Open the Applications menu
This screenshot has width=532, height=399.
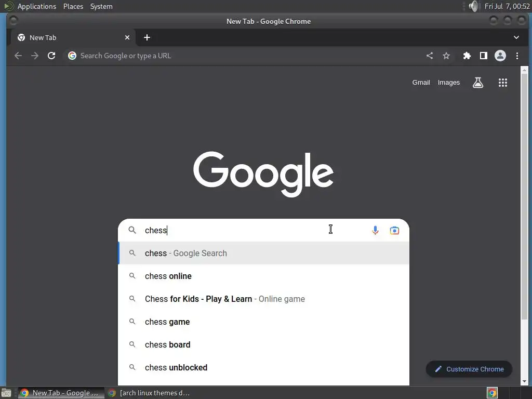click(37, 6)
